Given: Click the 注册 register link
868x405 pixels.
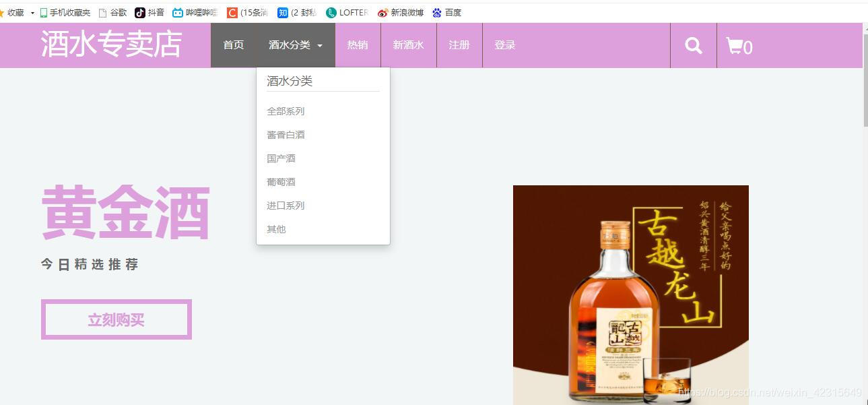Looking at the screenshot, I should [x=459, y=45].
